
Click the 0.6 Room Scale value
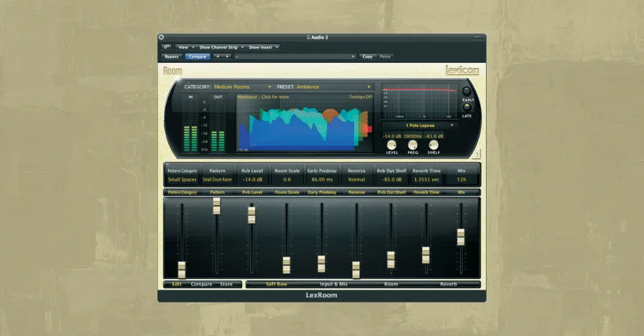[287, 179]
